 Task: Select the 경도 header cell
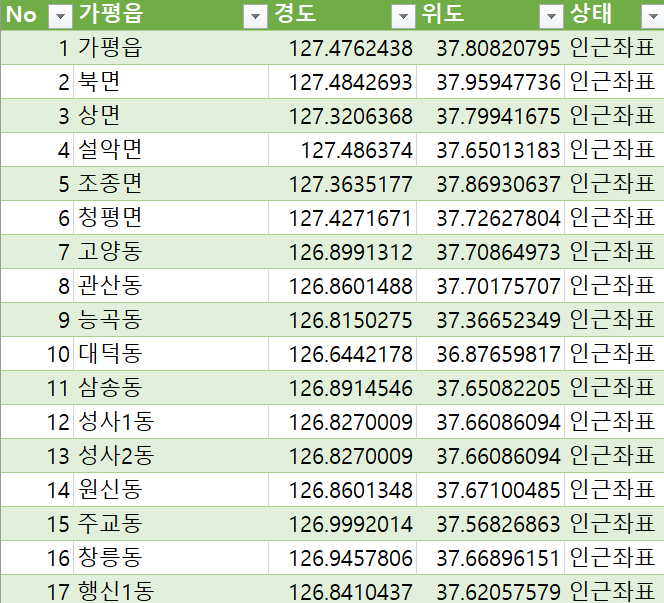(342, 15)
